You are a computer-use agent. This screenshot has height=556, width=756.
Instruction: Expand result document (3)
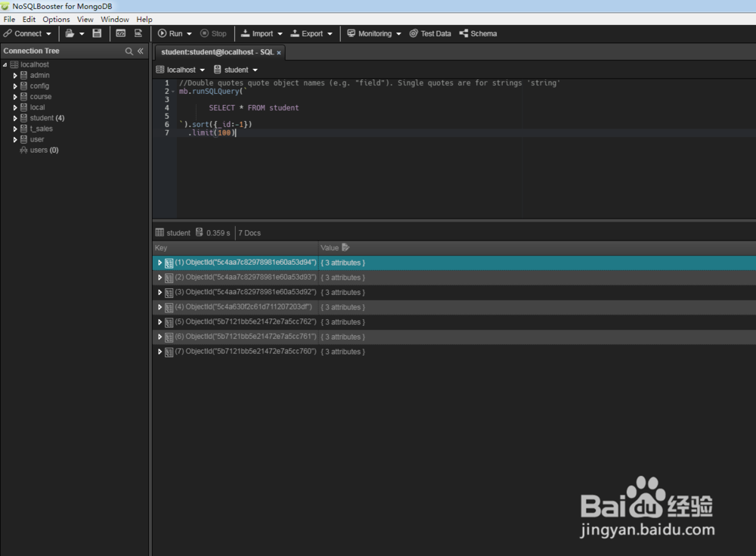coord(160,293)
